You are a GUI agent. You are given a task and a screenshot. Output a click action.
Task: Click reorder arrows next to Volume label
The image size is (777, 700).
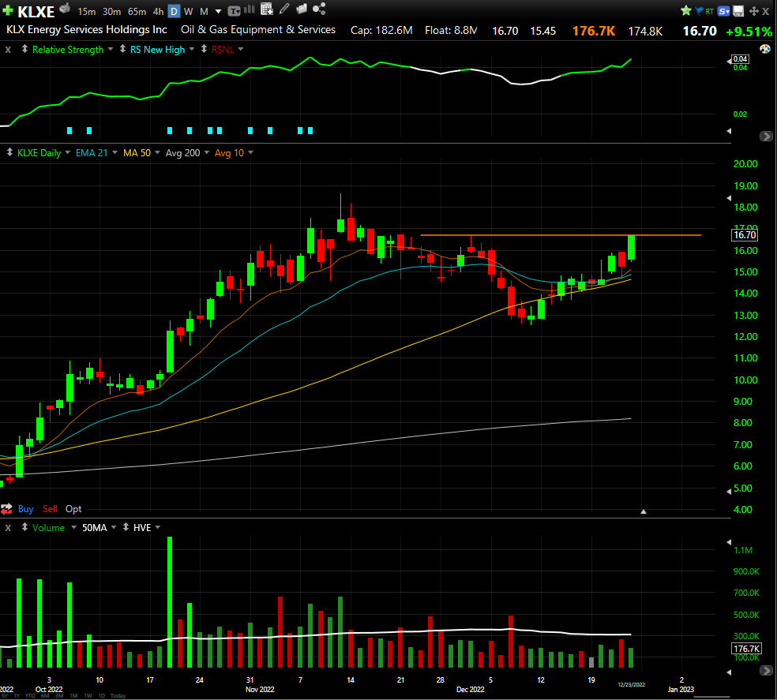click(x=24, y=527)
